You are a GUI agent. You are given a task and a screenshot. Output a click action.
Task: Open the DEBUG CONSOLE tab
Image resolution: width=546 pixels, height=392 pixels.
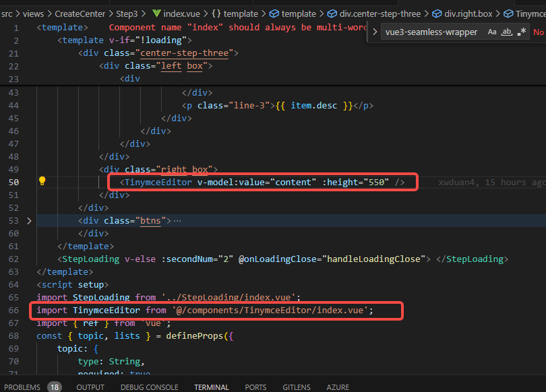point(150,387)
